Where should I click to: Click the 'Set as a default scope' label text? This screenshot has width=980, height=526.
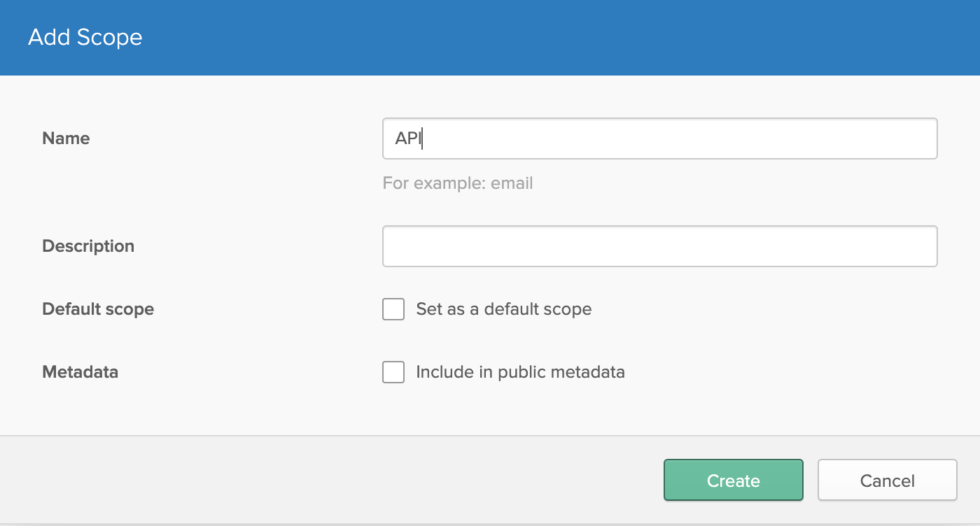(x=503, y=309)
